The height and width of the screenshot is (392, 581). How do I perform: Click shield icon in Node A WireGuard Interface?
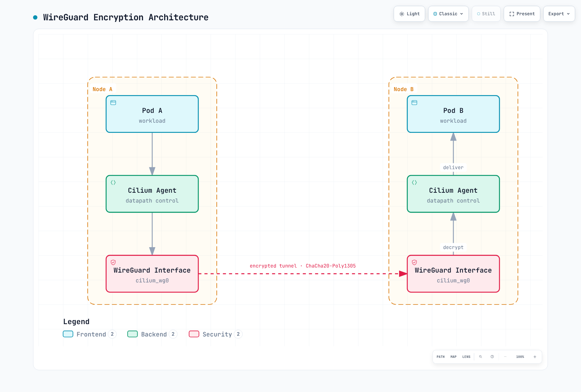pyautogui.click(x=113, y=262)
